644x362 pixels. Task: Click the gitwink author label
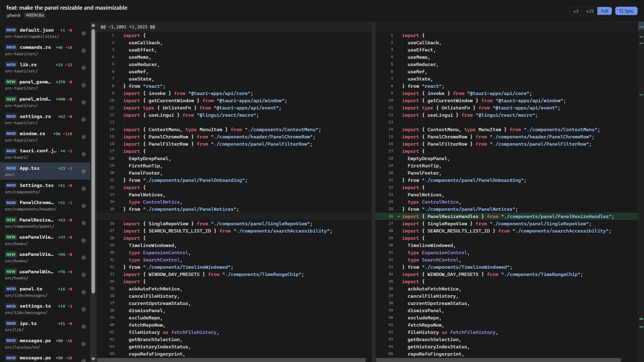13,15
